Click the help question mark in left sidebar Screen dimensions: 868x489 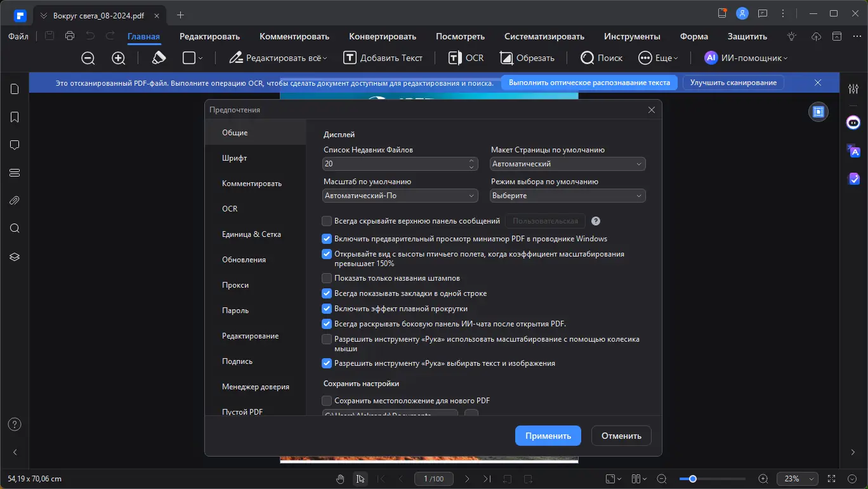[x=15, y=424]
